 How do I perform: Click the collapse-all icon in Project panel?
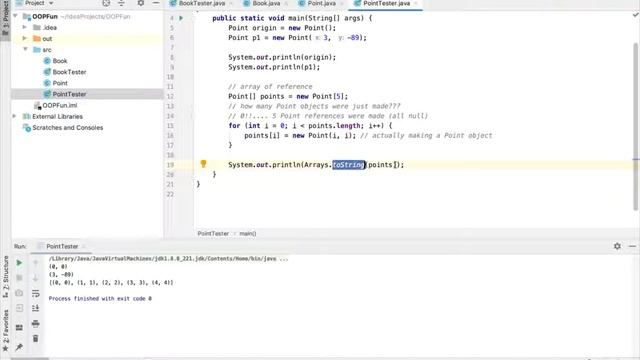[x=121, y=3]
